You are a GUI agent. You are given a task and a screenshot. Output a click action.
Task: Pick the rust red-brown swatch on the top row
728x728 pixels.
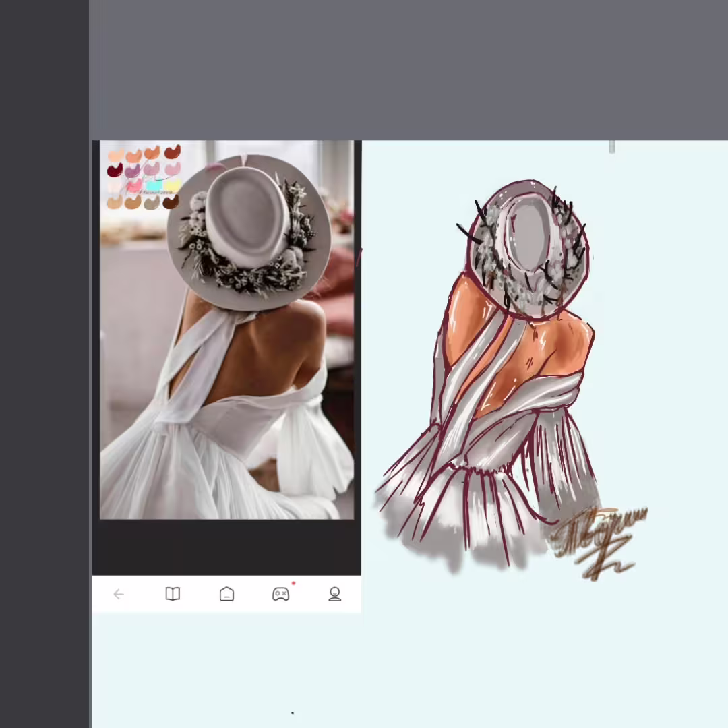[173, 152]
